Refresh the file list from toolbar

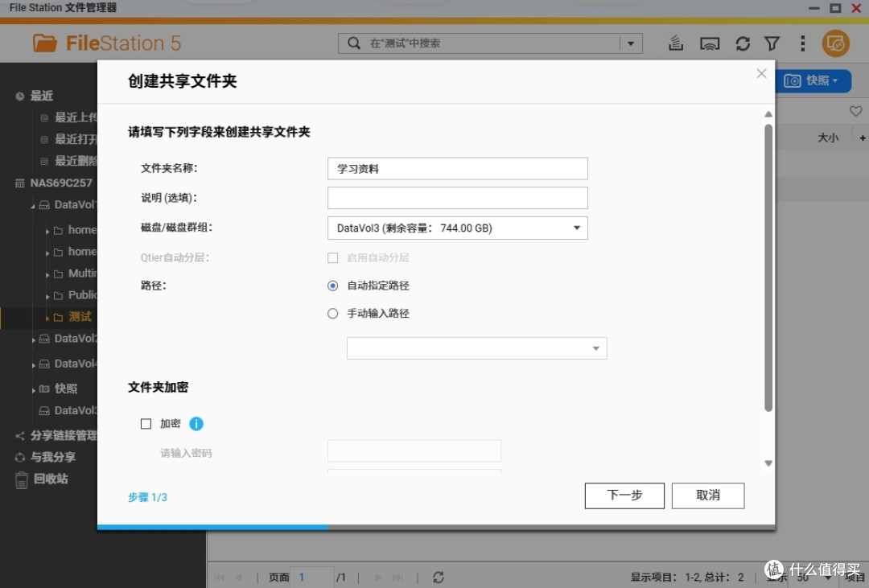(x=743, y=43)
